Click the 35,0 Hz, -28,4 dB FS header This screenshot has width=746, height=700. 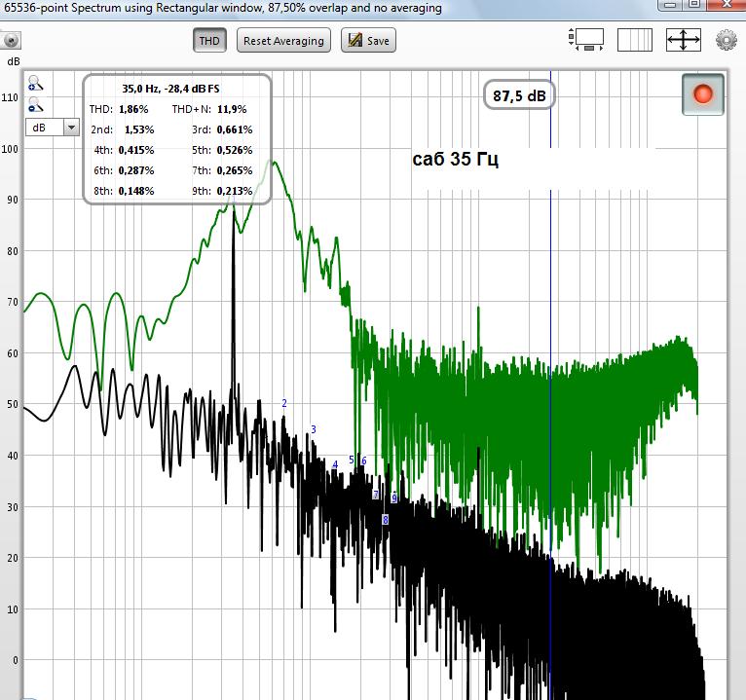170,89
